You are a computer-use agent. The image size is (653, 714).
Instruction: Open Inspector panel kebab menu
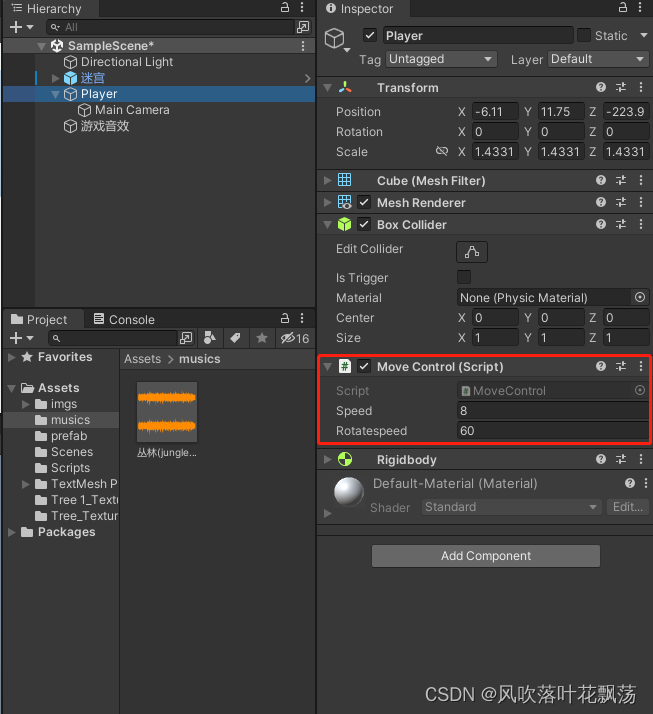[640, 7]
